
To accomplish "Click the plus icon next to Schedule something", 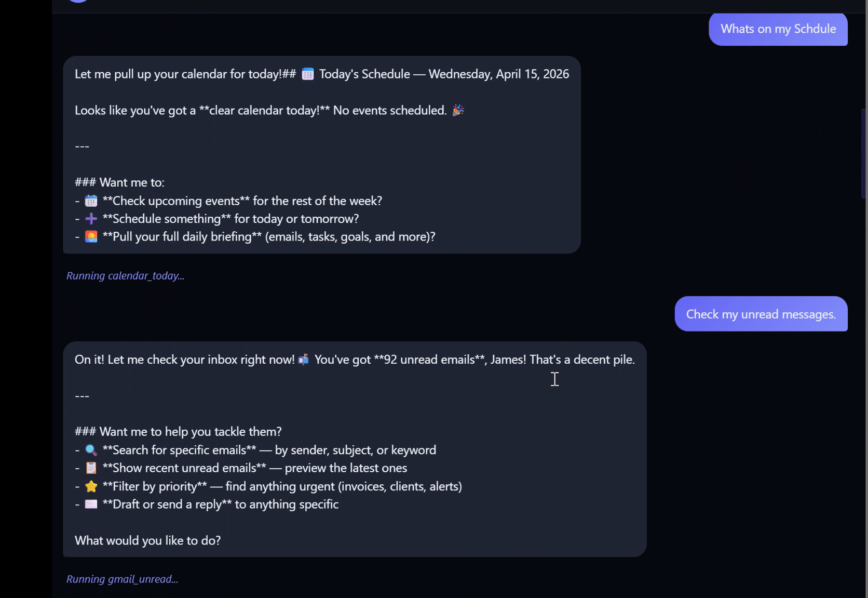I will [91, 219].
